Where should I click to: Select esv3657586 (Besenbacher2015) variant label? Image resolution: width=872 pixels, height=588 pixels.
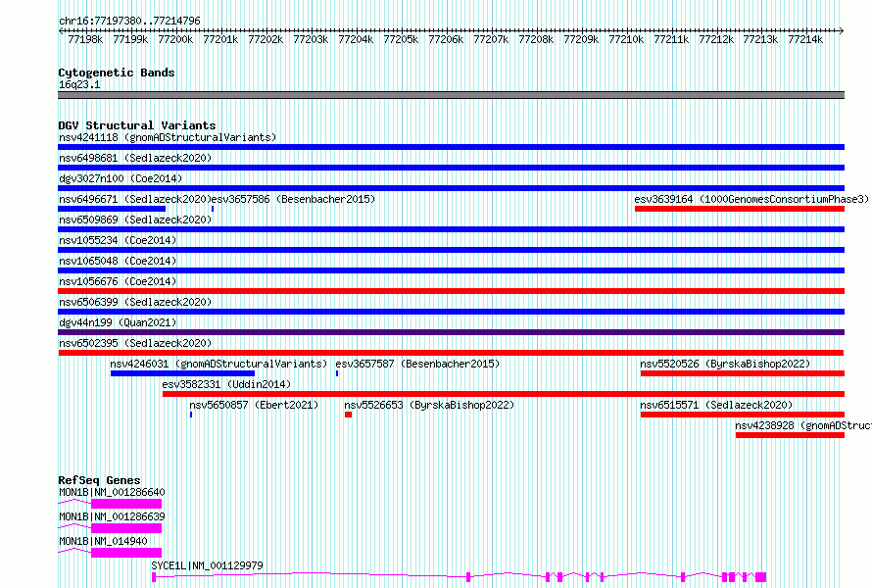(294, 199)
